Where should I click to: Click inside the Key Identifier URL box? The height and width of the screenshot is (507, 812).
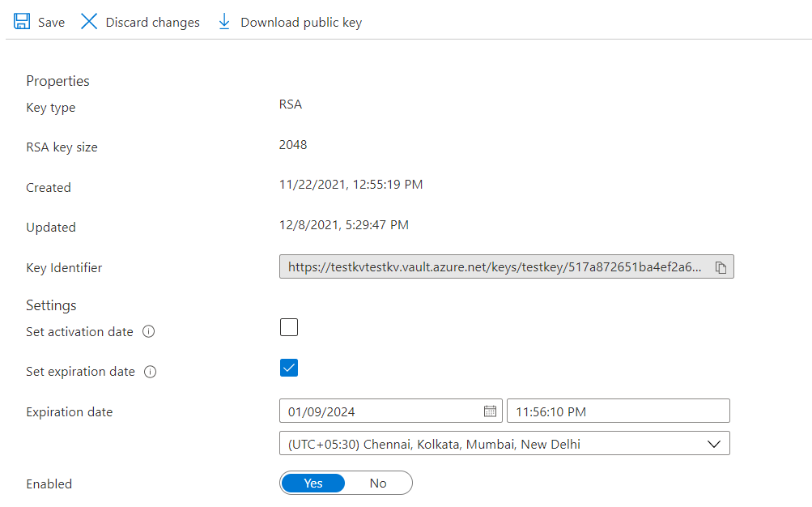pyautogui.click(x=494, y=268)
